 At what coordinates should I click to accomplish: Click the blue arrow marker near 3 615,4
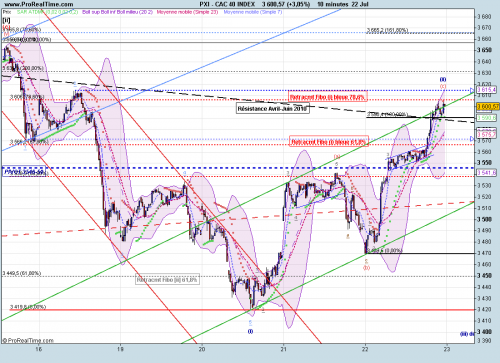pos(472,90)
